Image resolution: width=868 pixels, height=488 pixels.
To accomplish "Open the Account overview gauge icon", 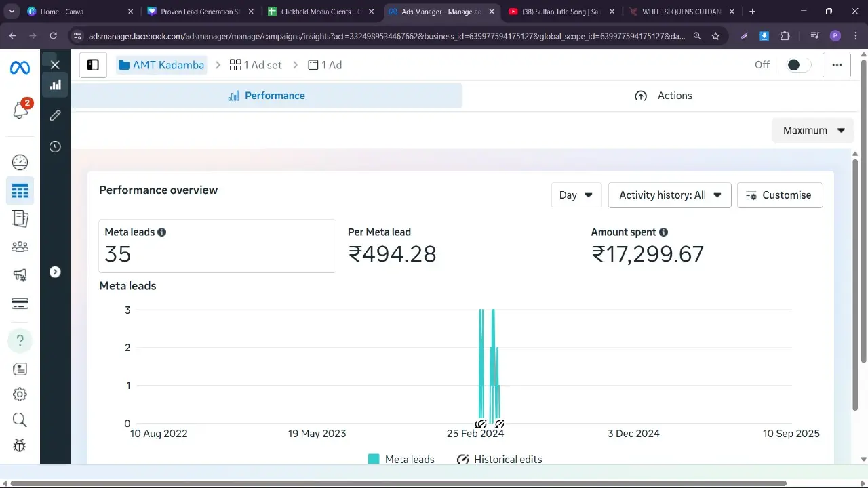I will click(x=20, y=162).
